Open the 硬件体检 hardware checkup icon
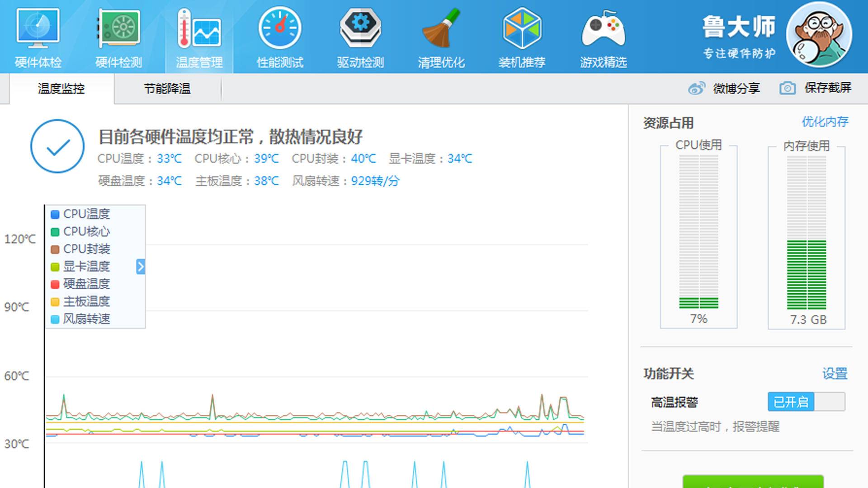 pyautogui.click(x=38, y=28)
